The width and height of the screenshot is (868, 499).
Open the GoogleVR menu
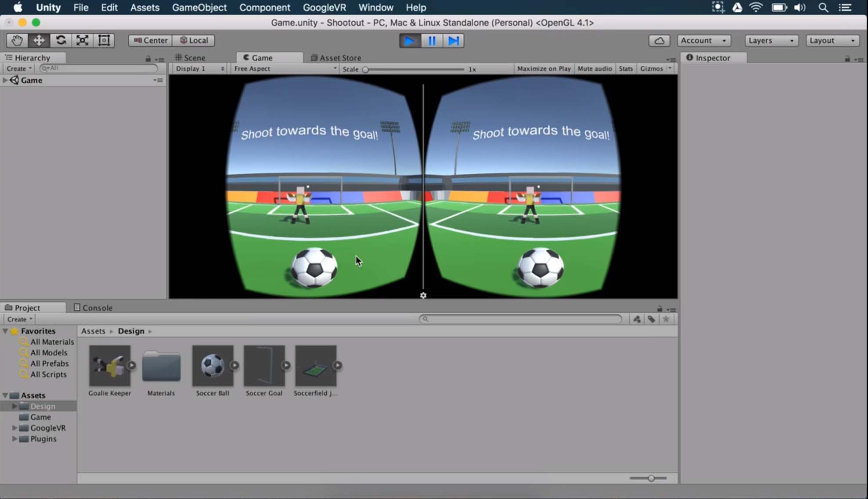[x=324, y=7]
